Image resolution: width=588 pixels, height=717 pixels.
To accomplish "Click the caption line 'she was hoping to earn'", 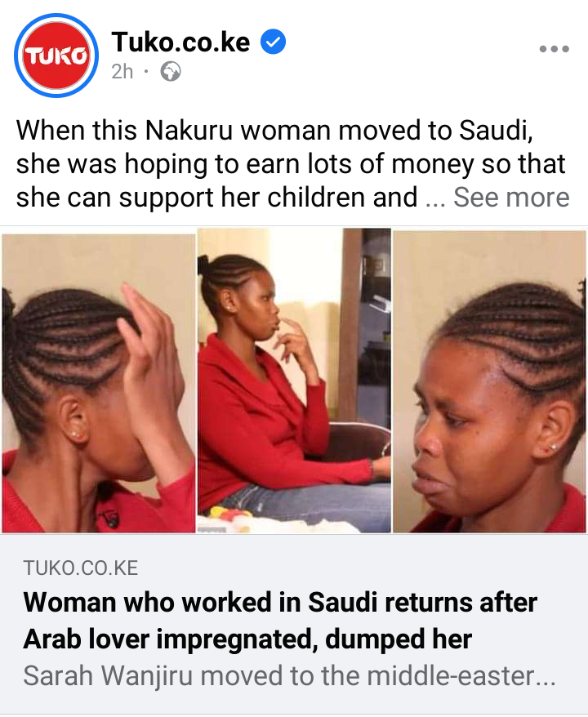I will pyautogui.click(x=291, y=163).
